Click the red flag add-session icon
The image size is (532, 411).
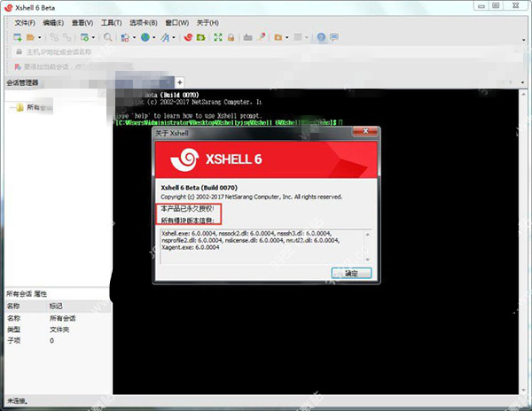18,66
